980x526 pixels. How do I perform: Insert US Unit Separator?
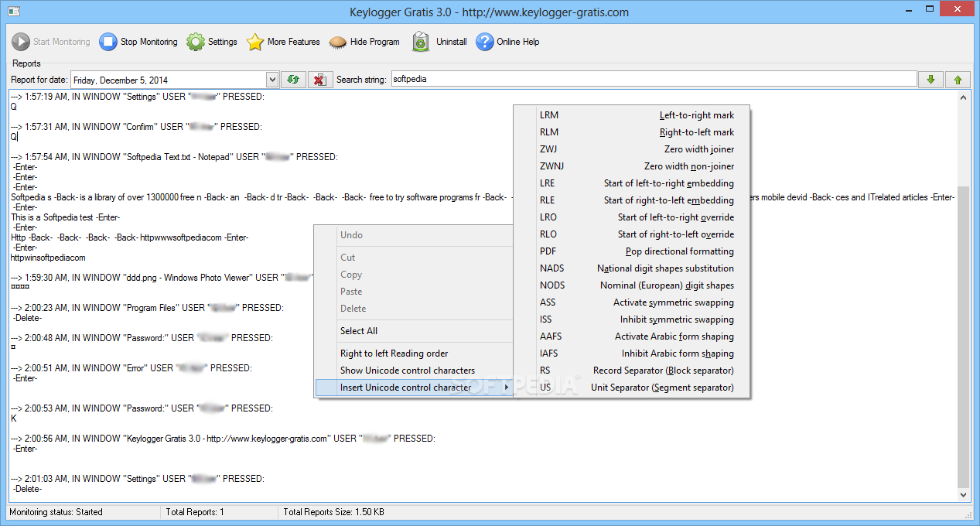click(x=632, y=388)
